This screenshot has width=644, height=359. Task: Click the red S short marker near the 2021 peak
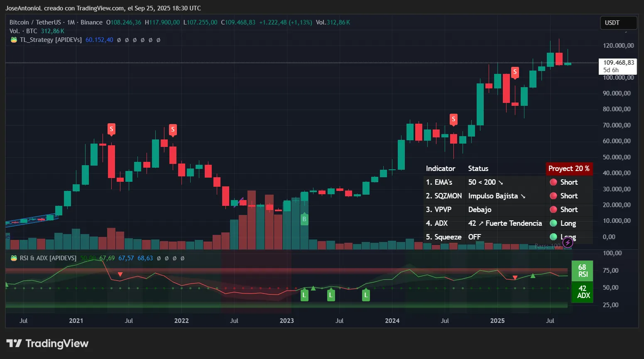111,129
